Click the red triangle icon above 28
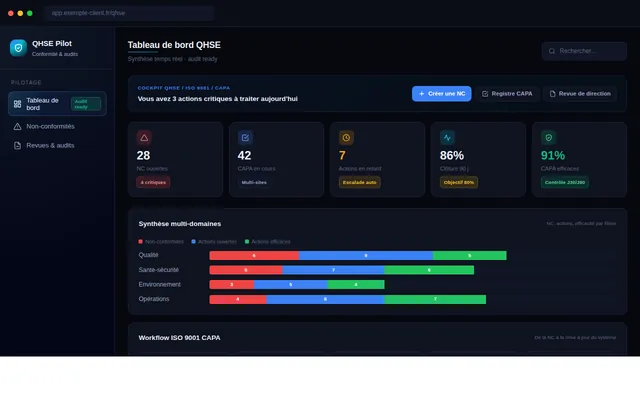 click(x=144, y=138)
